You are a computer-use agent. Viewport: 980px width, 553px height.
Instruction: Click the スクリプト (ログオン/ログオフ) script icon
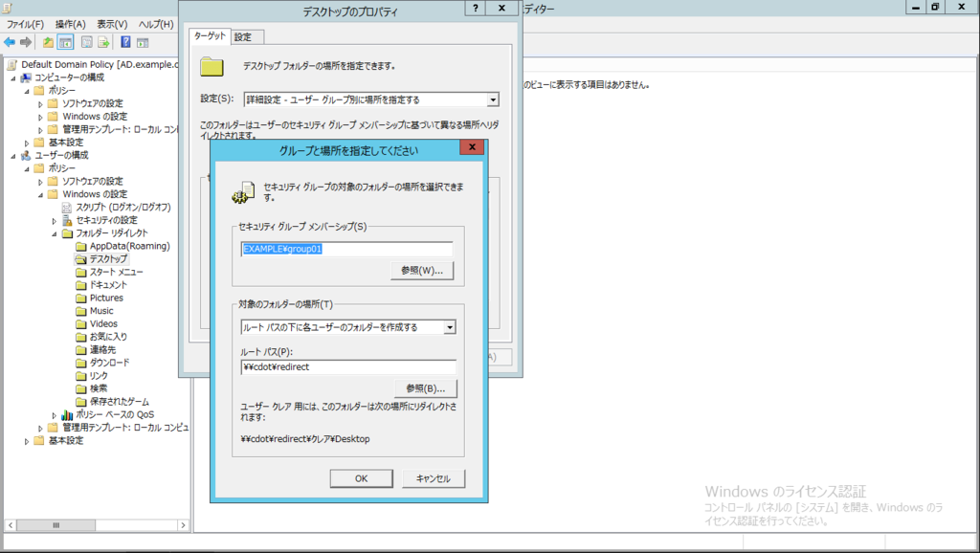67,207
